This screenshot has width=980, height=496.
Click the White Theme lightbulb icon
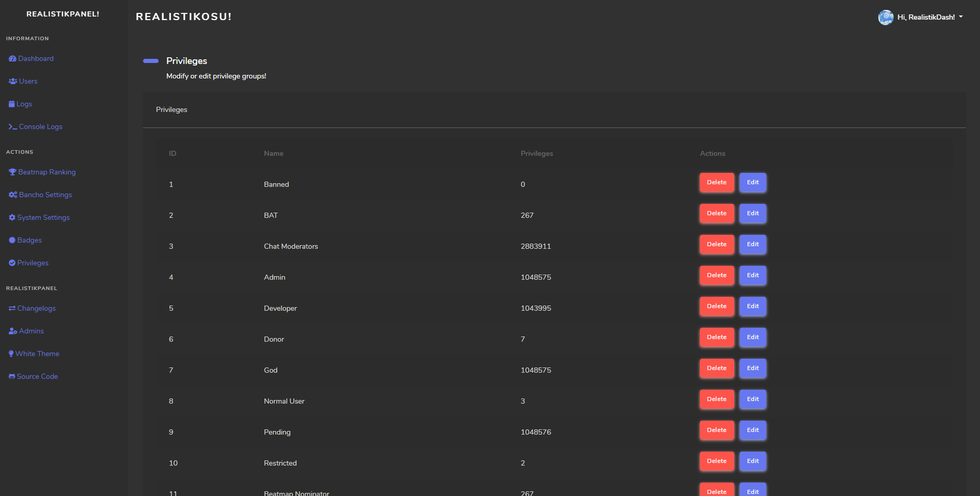click(11, 354)
